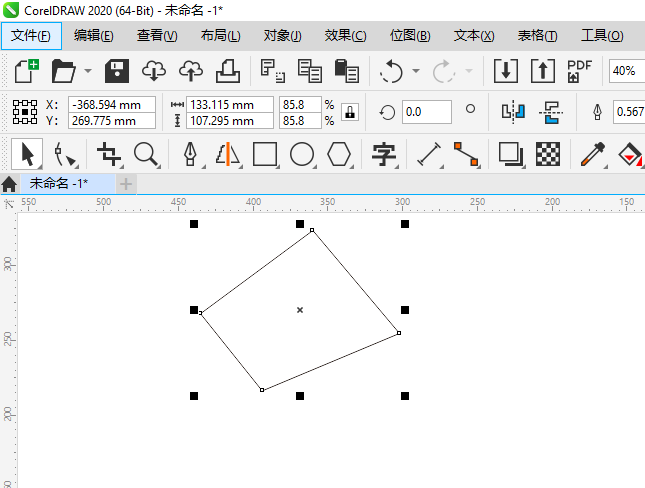Image resolution: width=645 pixels, height=488 pixels.
Task: Select the Drop Shadow tool
Action: coord(511,154)
